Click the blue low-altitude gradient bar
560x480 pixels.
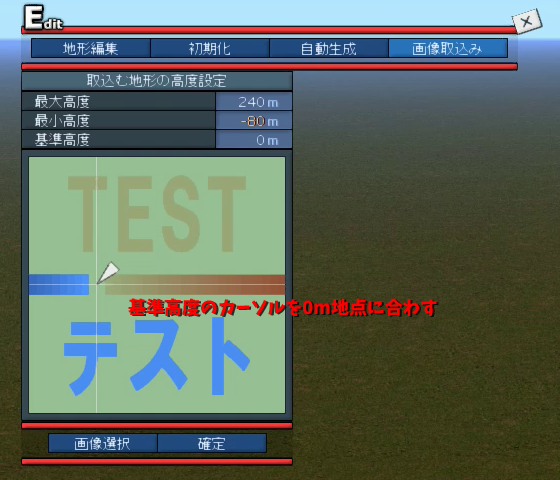click(59, 284)
